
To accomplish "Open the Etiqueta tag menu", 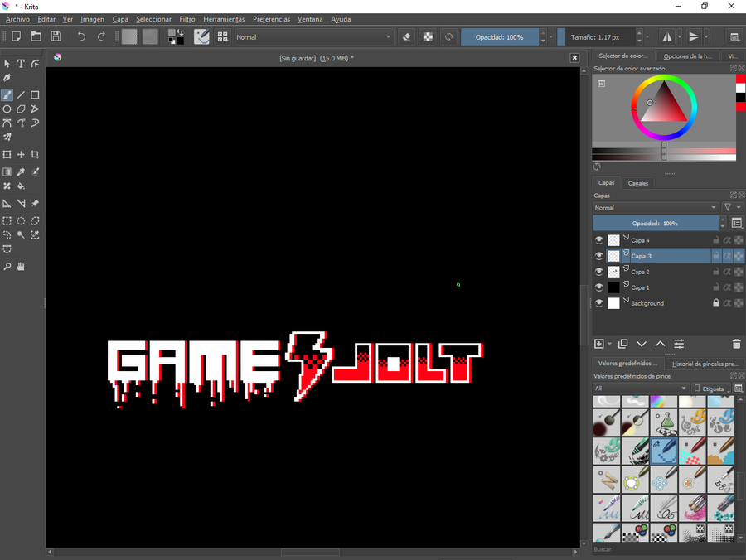I will coord(711,389).
